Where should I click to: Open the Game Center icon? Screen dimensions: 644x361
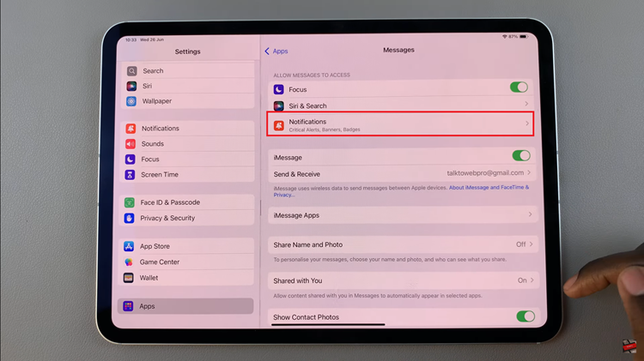[x=129, y=262]
